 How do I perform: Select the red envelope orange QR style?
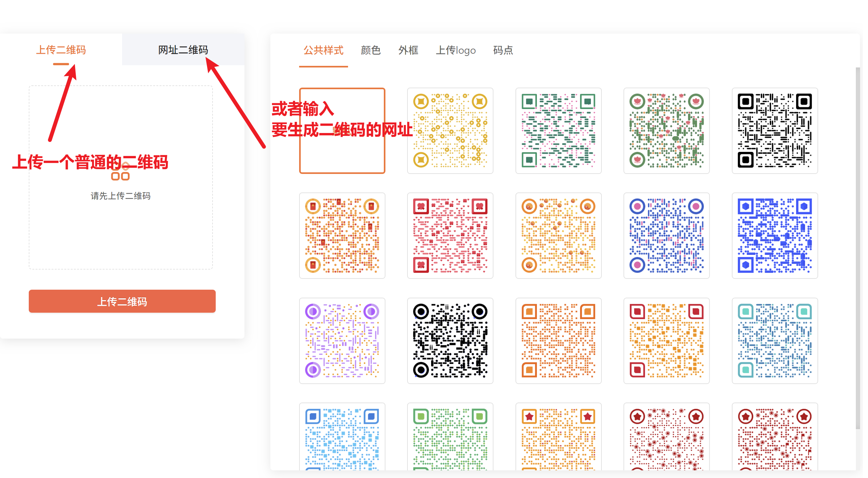click(342, 236)
